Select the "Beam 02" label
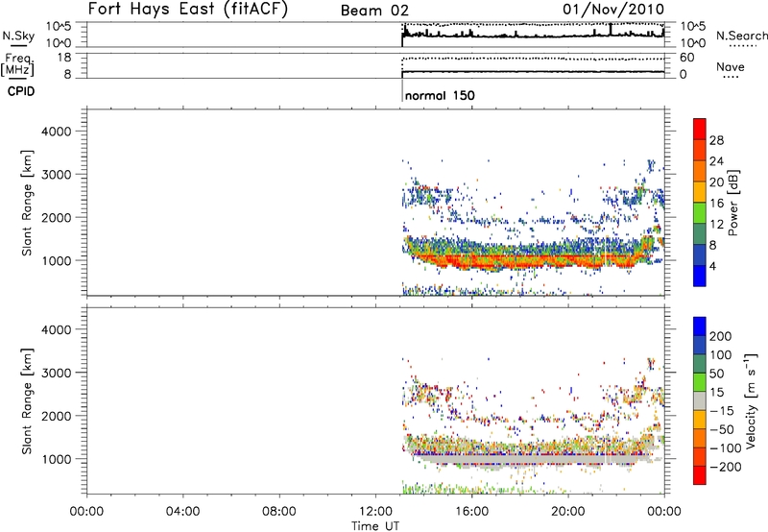Screen dimensions: 768x532 [374, 11]
